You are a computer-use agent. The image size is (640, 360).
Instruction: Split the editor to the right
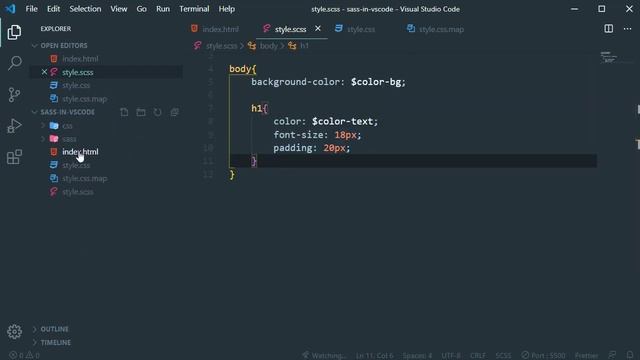(x=609, y=29)
